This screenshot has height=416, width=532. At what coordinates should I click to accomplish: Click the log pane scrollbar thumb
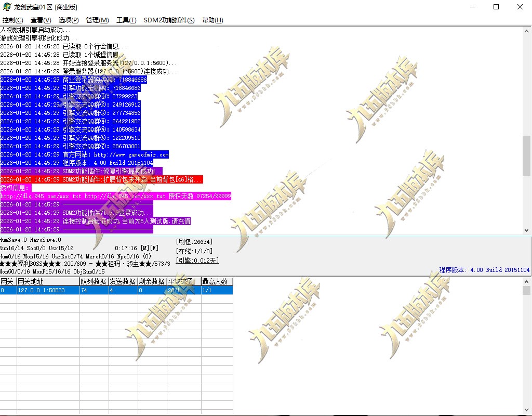click(x=527, y=155)
